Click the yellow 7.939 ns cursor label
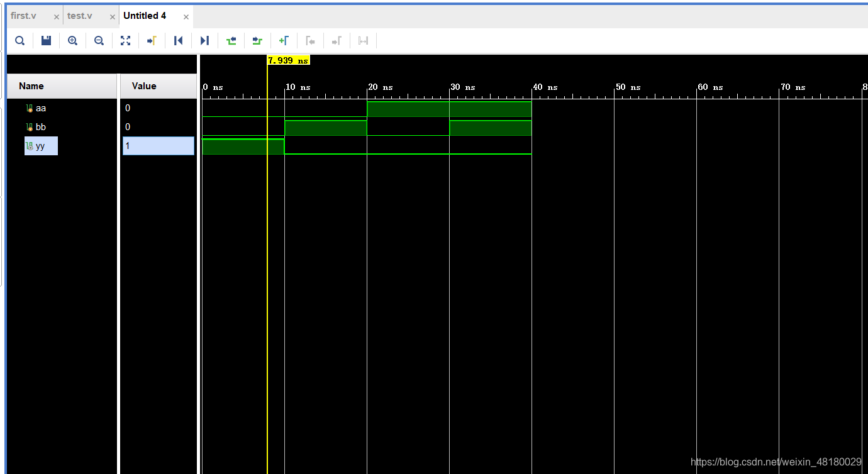 289,60
